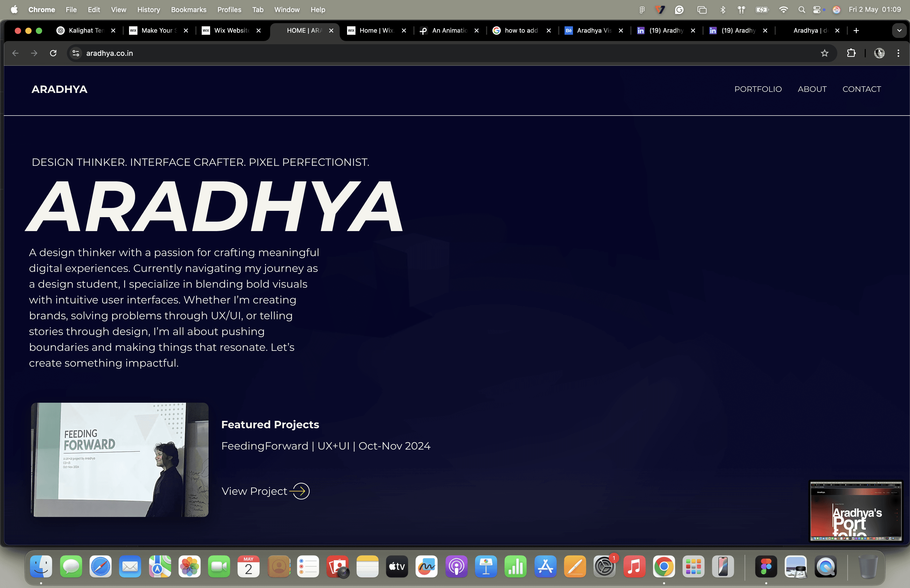This screenshot has width=910, height=588.
Task: Open the Control Center in menu bar
Action: [817, 9]
